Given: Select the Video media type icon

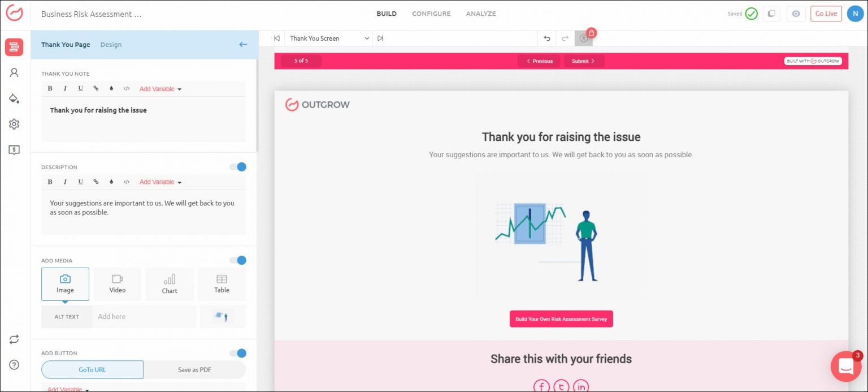Looking at the screenshot, I should (x=118, y=284).
